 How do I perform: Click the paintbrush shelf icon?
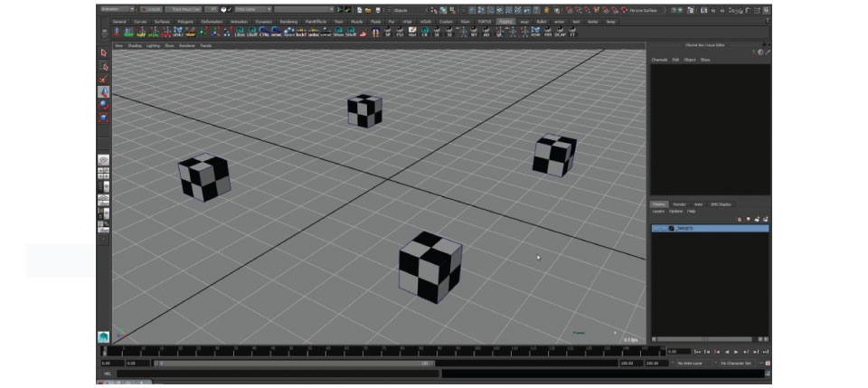click(x=363, y=32)
